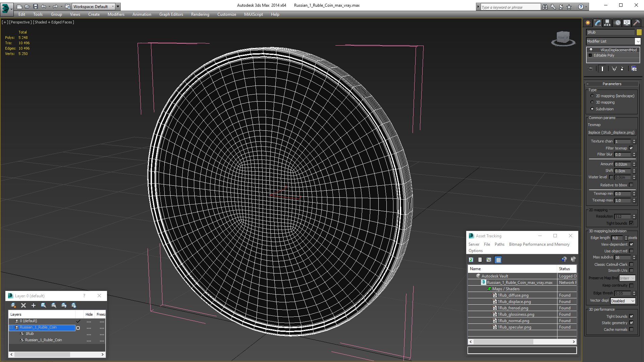Image resolution: width=644 pixels, height=362 pixels.
Task: Click Select Highlighted Objects and Layers icon
Action: click(x=43, y=305)
